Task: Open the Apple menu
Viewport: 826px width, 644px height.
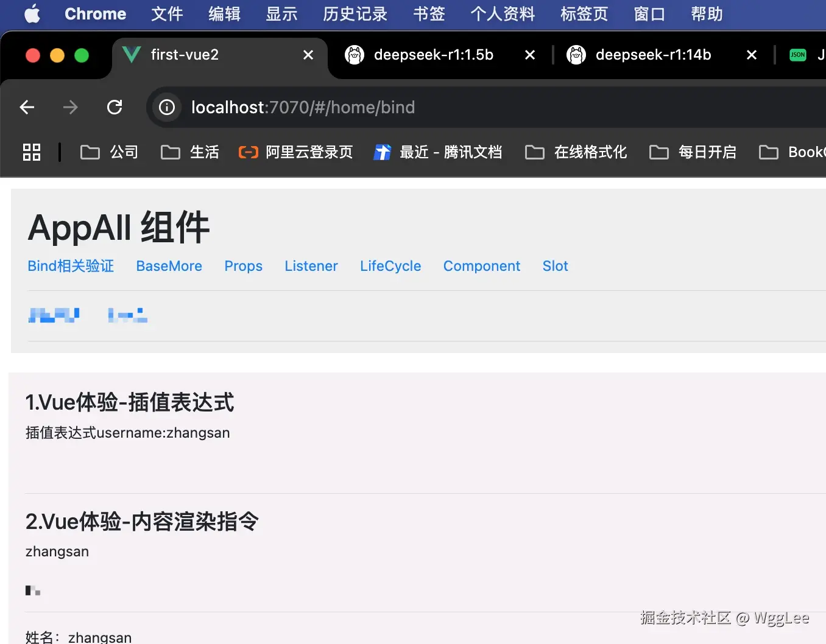Action: pyautogui.click(x=33, y=13)
